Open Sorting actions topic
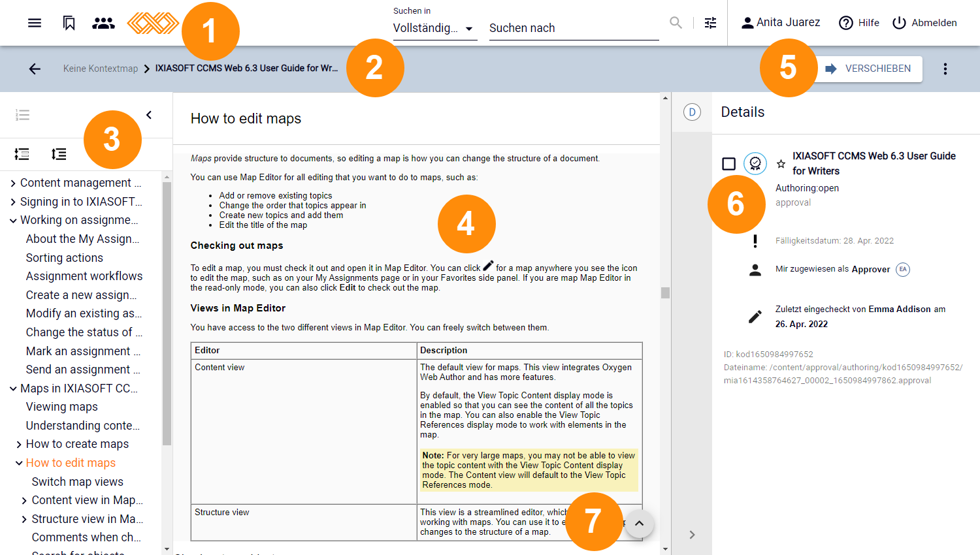 pos(65,258)
